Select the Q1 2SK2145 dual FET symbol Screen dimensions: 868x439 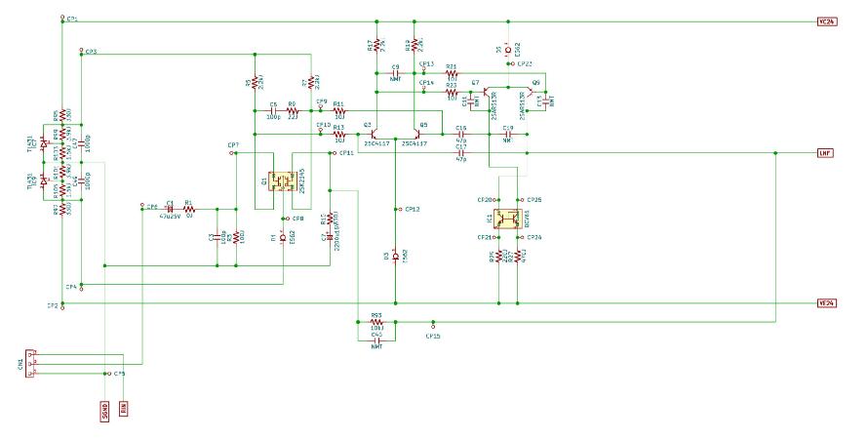click(283, 181)
